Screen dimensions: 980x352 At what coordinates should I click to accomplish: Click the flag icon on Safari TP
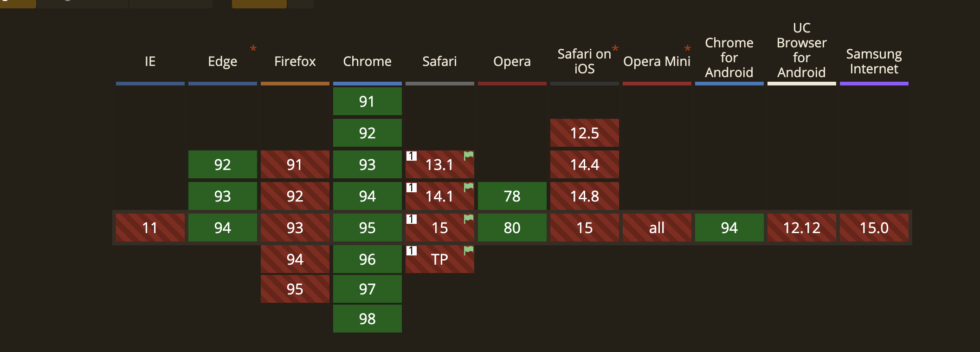[469, 250]
